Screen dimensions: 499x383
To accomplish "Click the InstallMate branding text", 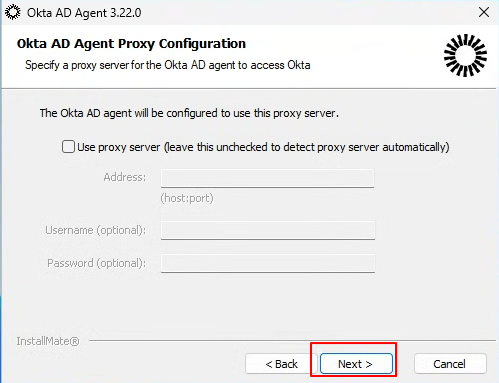I will coord(48,341).
